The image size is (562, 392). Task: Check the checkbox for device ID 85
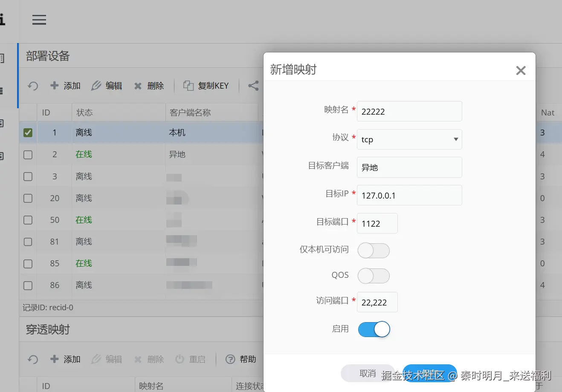click(28, 264)
